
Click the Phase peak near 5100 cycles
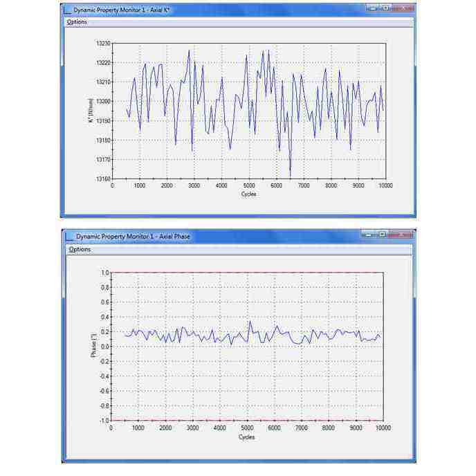tap(250, 322)
